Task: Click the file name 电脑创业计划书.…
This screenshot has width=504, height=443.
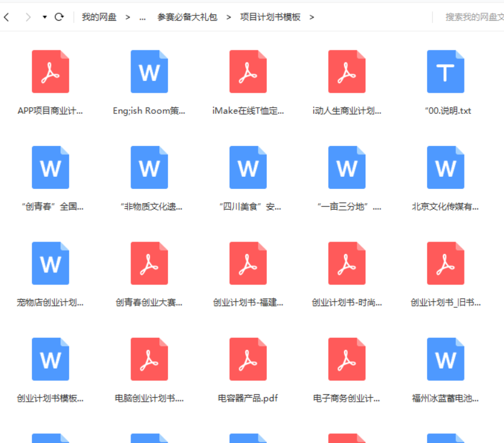Action: [149, 398]
